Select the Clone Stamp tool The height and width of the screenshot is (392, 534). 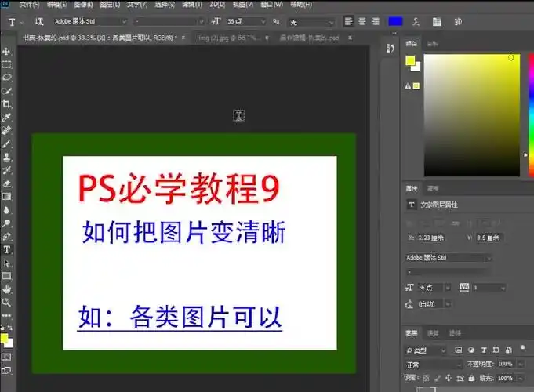click(x=6, y=157)
